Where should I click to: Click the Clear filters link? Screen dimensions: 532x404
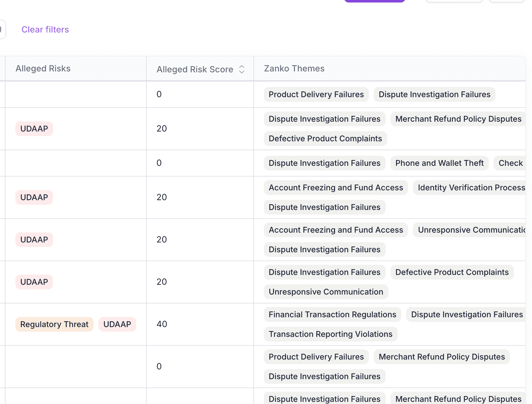tap(45, 29)
